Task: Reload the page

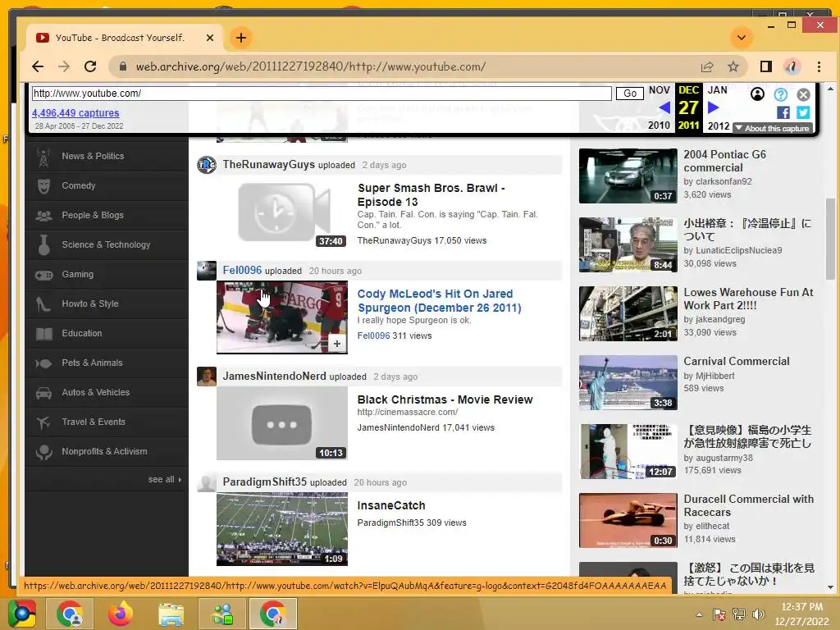Action: point(90,66)
